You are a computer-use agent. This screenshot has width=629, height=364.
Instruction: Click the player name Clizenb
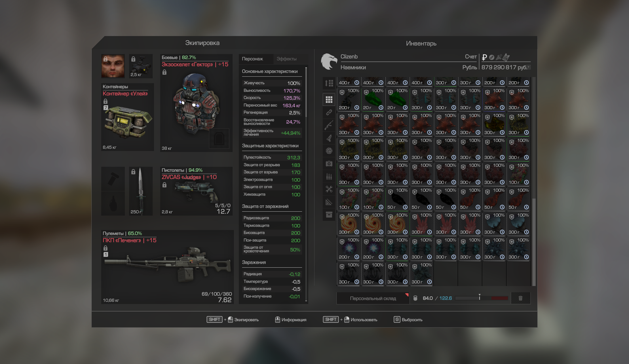pyautogui.click(x=349, y=57)
